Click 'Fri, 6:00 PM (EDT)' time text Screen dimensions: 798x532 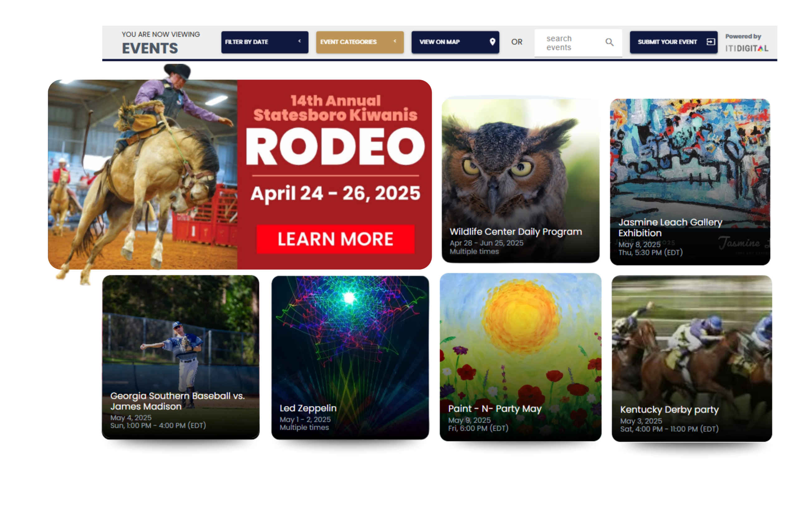[x=478, y=428]
